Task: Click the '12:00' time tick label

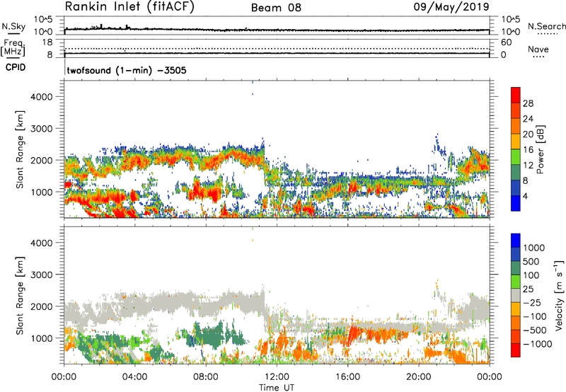Action: [277, 377]
